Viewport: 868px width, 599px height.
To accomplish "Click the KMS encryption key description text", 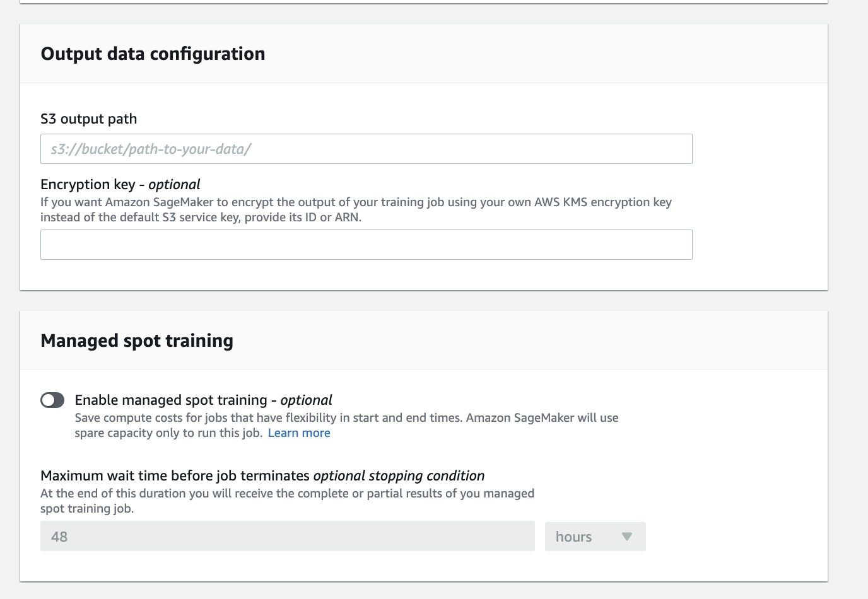I will 356,209.
